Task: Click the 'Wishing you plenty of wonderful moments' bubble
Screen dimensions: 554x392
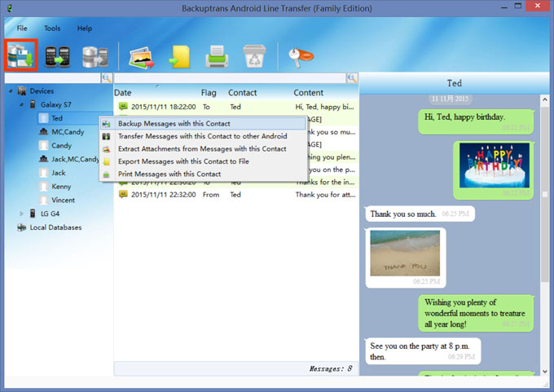Action: tap(476, 313)
